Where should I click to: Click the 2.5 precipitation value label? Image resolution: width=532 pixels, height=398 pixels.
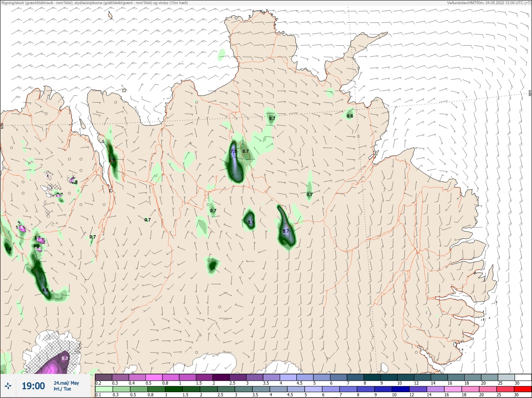[x=111, y=160]
